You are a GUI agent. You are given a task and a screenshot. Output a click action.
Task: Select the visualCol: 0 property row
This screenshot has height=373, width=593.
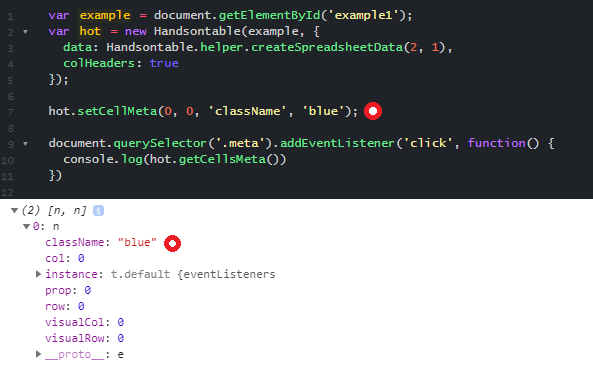pyautogui.click(x=84, y=322)
